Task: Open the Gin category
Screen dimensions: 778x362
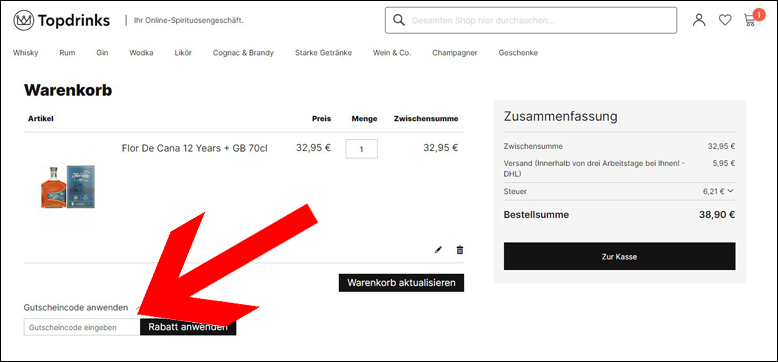Action: click(102, 53)
